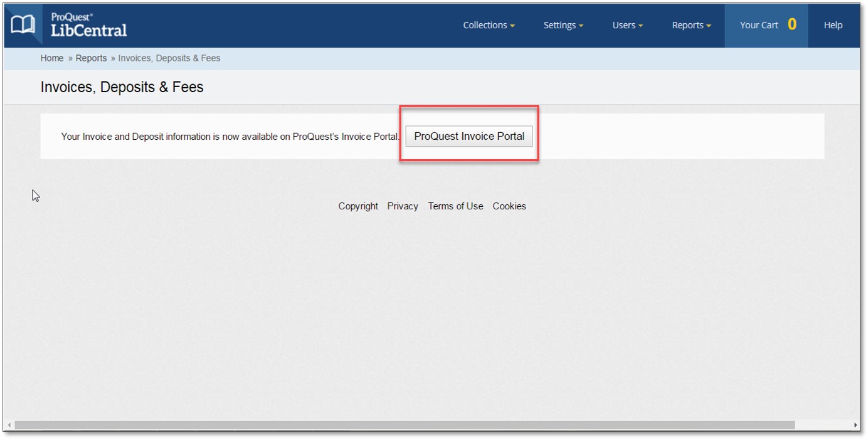Open the Settings dropdown menu
This screenshot has height=440, width=868.
click(x=563, y=25)
